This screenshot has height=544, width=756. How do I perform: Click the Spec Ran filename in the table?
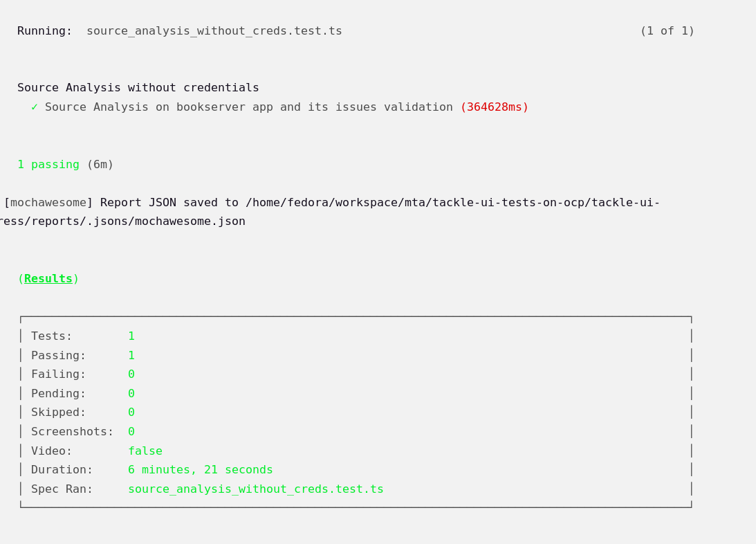pyautogui.click(x=255, y=489)
